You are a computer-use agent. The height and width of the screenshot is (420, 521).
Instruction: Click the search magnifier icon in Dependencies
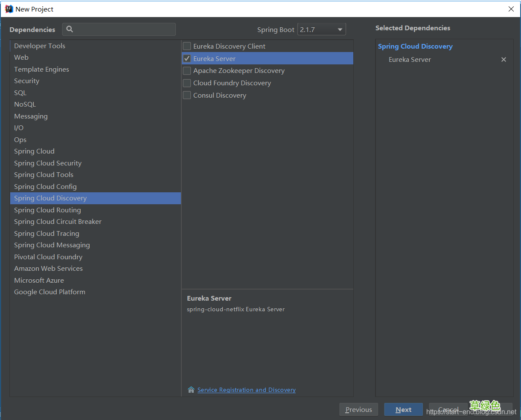click(70, 29)
